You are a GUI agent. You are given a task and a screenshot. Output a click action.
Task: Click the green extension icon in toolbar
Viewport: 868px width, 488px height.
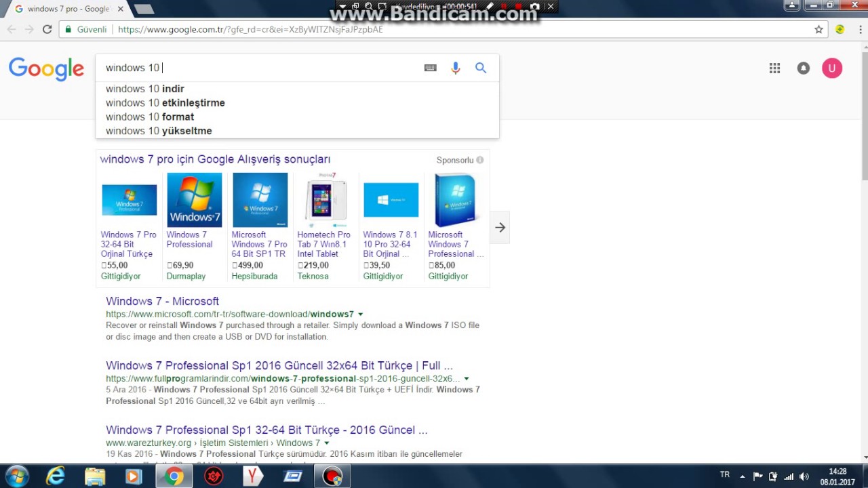pyautogui.click(x=840, y=29)
